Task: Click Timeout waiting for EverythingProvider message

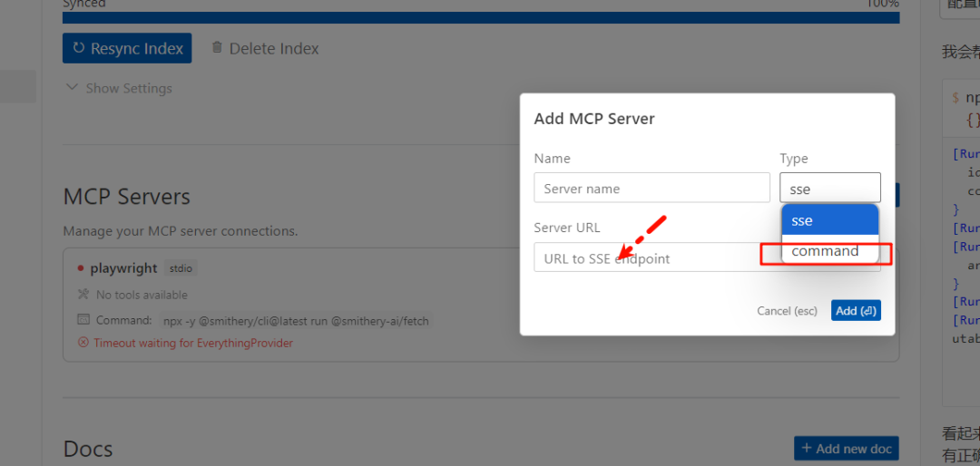Action: [x=193, y=343]
